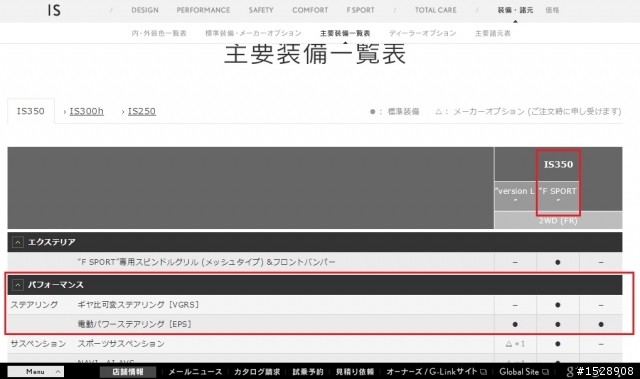This screenshot has height=379, width=640.
Task: Click the スポーツサスペンション row text
Action: point(121,344)
